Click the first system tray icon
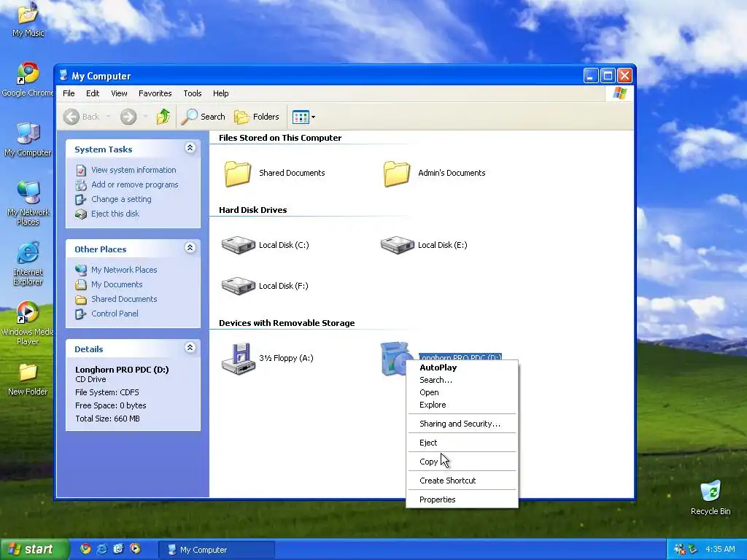 click(x=679, y=550)
